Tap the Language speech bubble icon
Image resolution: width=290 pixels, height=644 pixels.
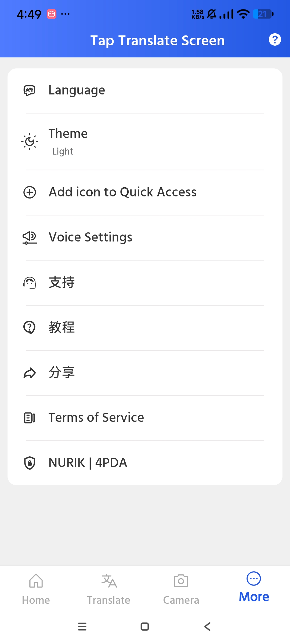pos(30,90)
